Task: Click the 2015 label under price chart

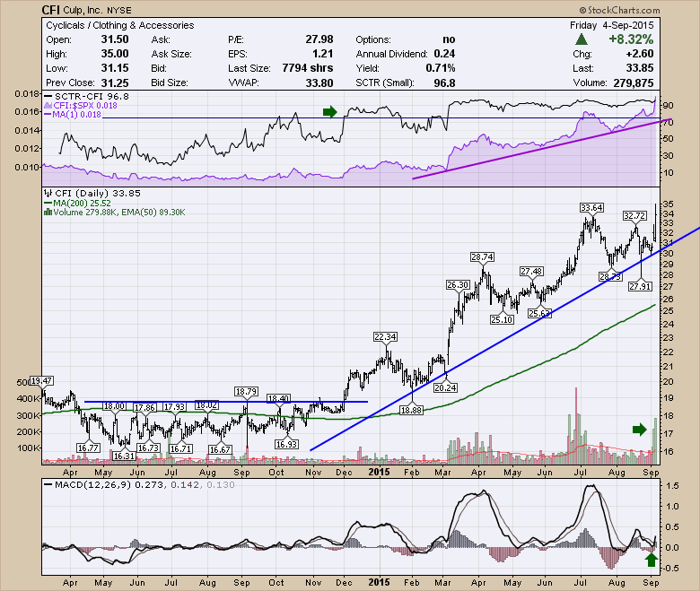Action: (379, 472)
